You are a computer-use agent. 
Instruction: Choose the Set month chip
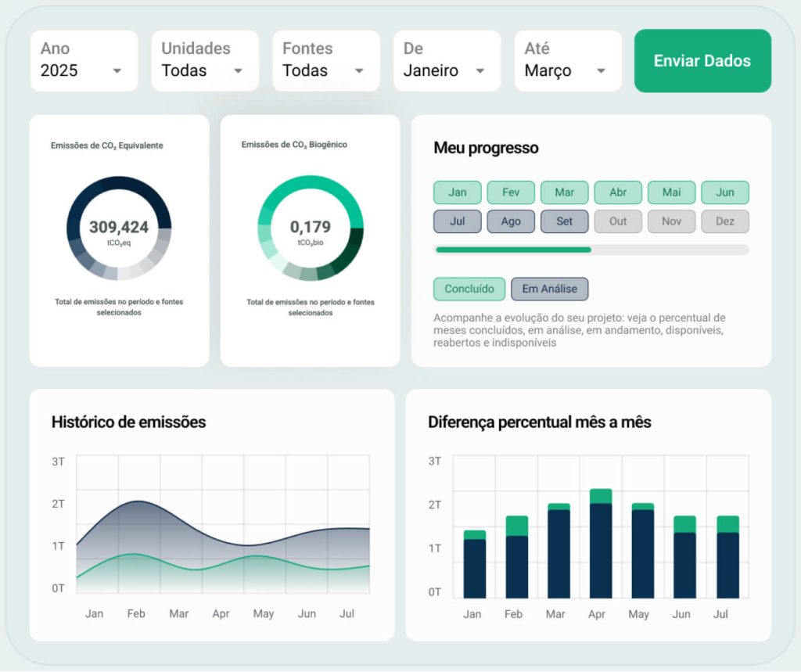point(565,221)
